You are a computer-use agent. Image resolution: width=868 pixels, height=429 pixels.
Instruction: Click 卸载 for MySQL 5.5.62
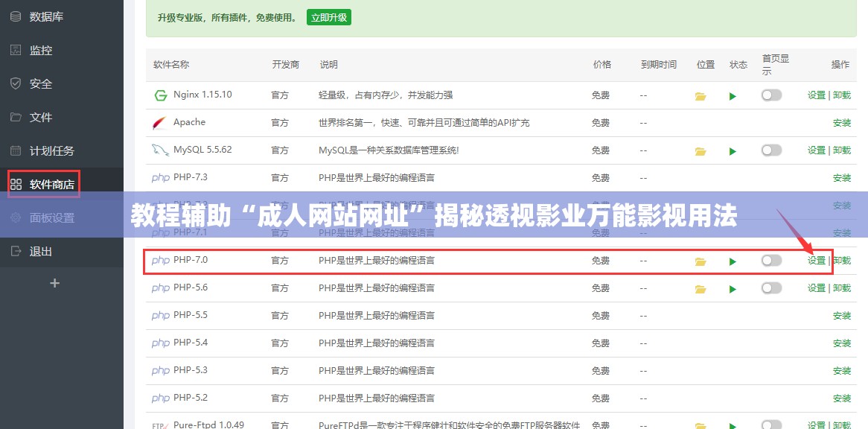tap(842, 150)
